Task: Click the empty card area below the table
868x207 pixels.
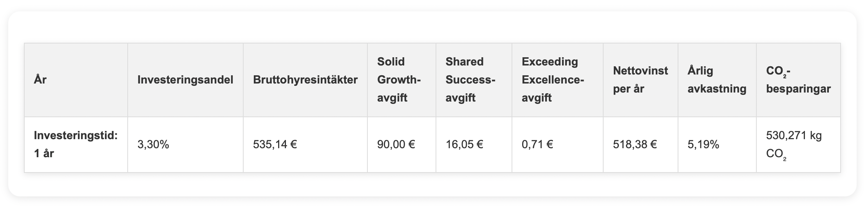Action: click(431, 184)
